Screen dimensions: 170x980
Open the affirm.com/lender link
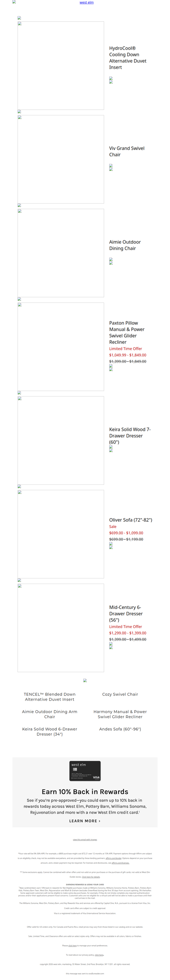tap(113, 858)
